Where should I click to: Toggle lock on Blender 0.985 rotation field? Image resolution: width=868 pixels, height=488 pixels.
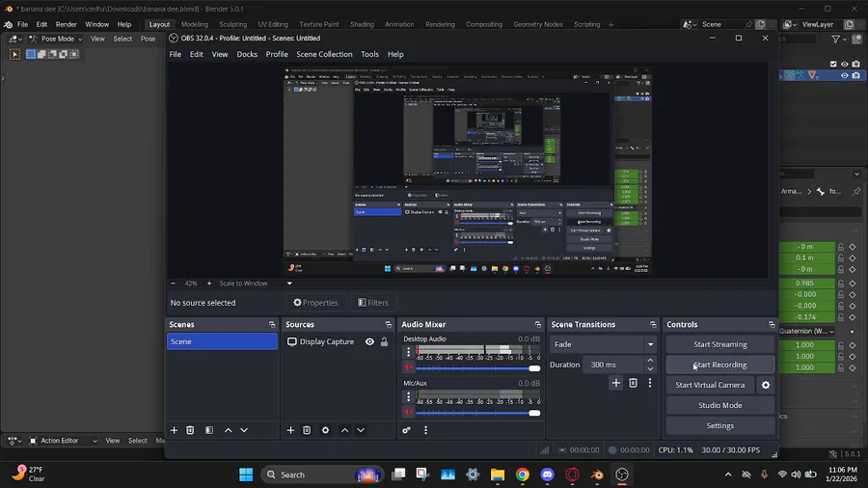(x=841, y=284)
